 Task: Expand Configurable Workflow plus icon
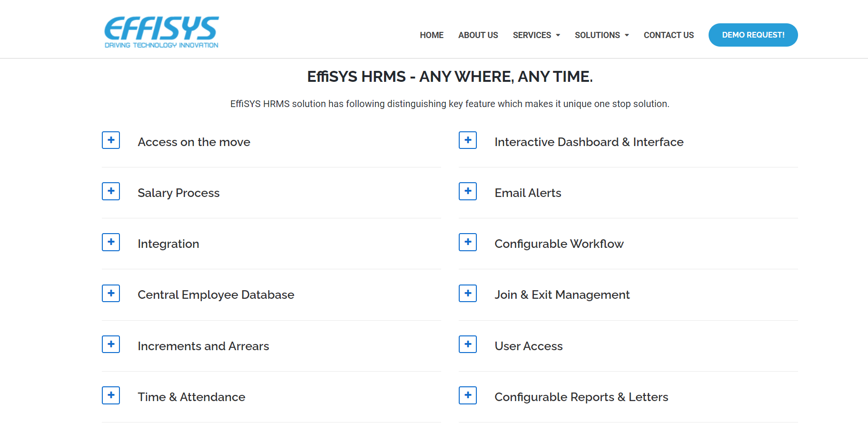pyautogui.click(x=468, y=242)
